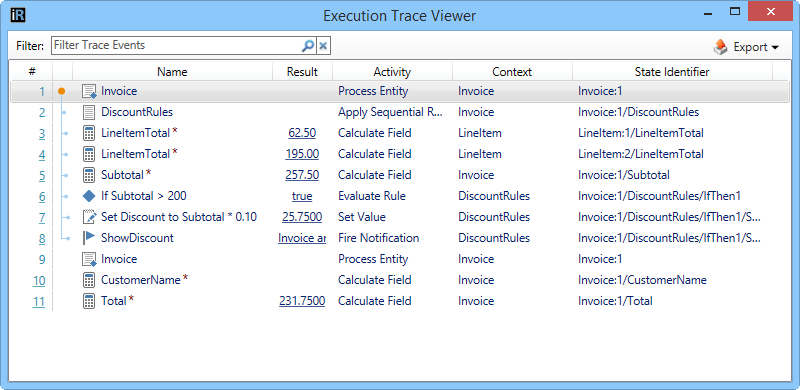Click the search magnifier in the filter box

tap(308, 46)
